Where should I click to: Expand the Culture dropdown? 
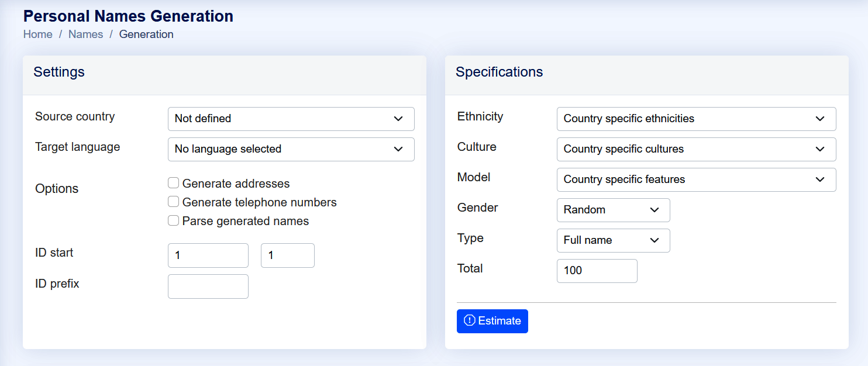click(x=696, y=149)
